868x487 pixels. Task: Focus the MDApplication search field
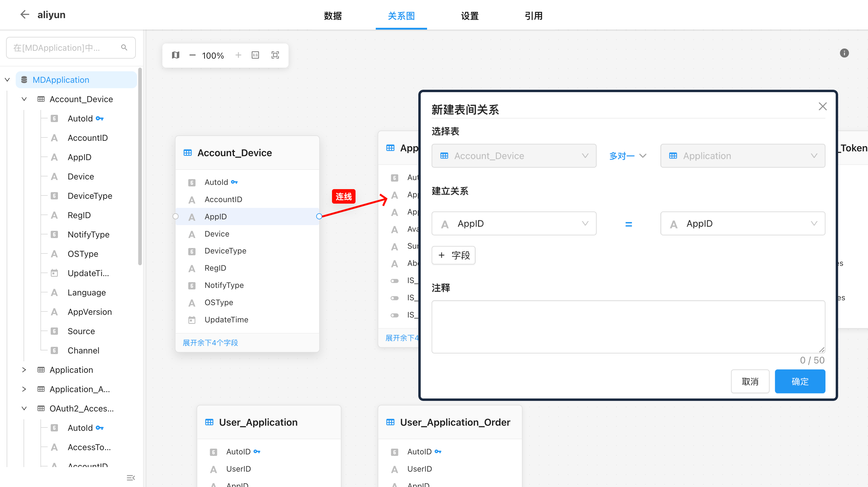click(71, 47)
